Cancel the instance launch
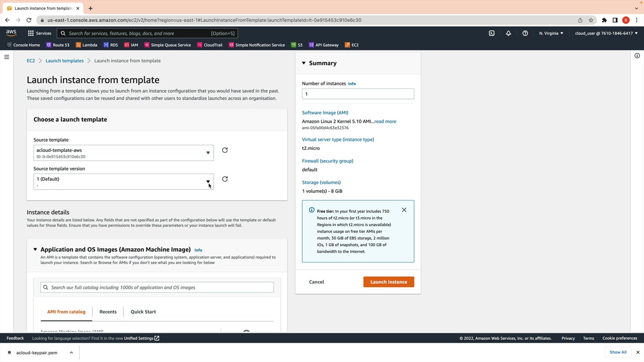 (x=316, y=282)
